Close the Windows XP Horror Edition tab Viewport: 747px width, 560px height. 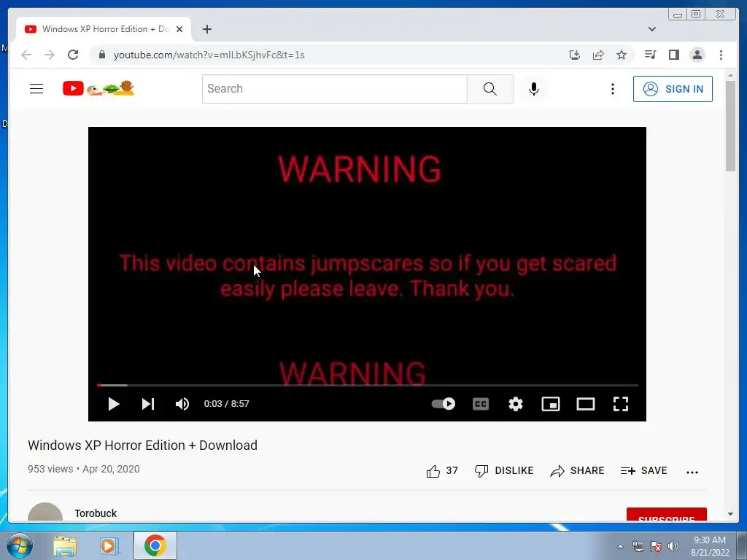point(179,29)
